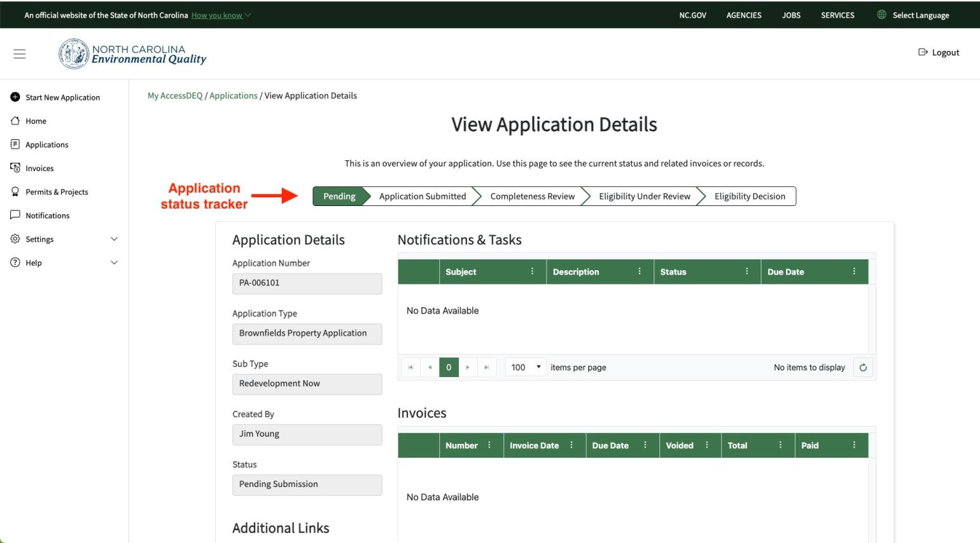
Task: Open the Due Date column options menu
Action: point(855,271)
